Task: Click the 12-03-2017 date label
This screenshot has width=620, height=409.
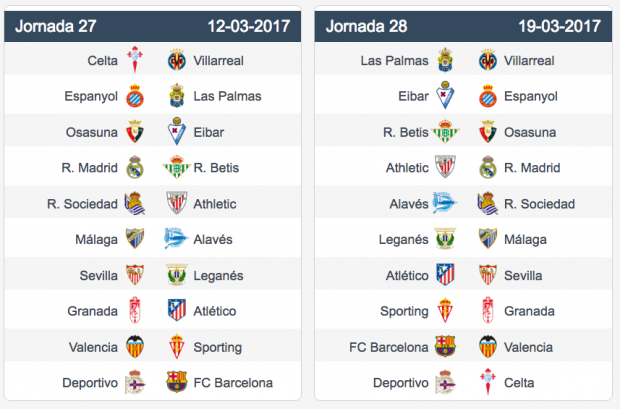Action: click(249, 26)
